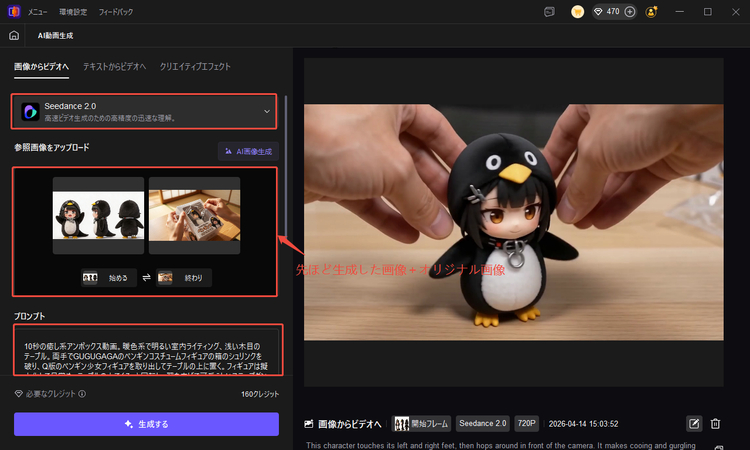Image resolution: width=750 pixels, height=450 pixels.
Task: Click the 参照画像をアップロード heading
Action: coord(52,148)
